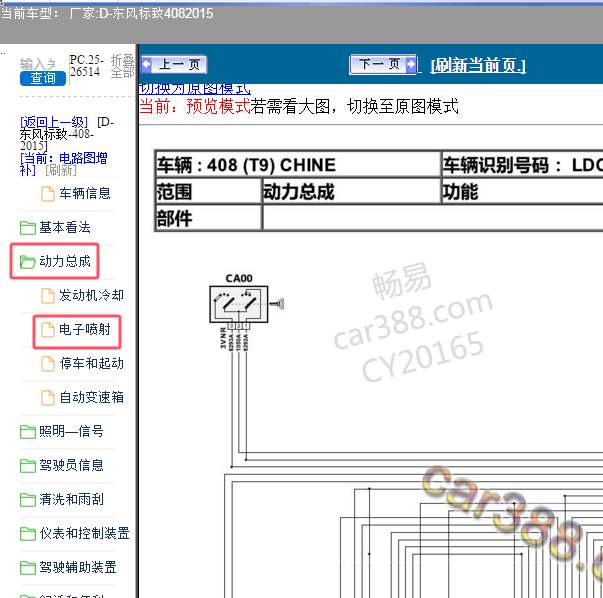Click the 车辆 : 408 (T9) CHINE cell

point(297,165)
